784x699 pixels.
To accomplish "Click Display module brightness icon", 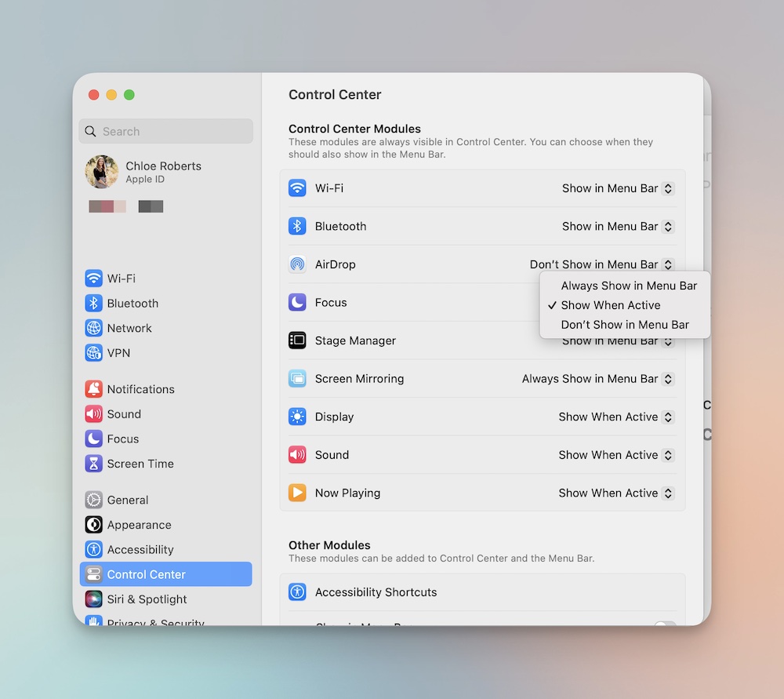I will (297, 417).
